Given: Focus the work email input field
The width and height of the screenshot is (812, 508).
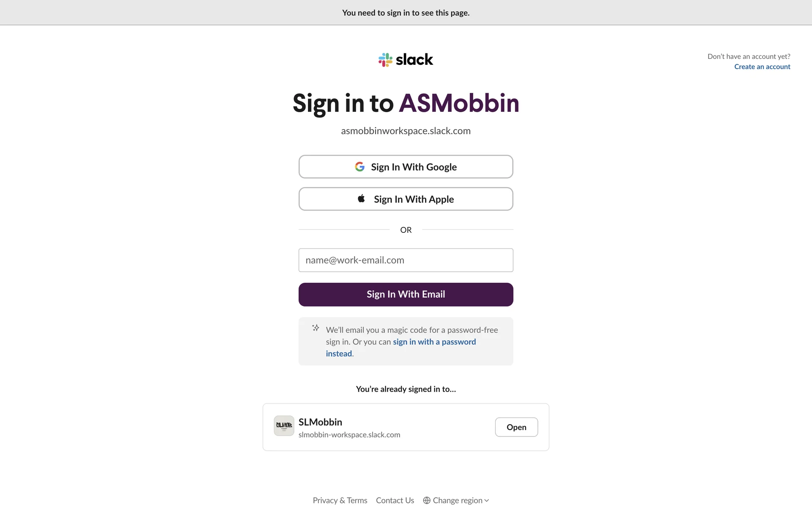Looking at the screenshot, I should click(406, 260).
